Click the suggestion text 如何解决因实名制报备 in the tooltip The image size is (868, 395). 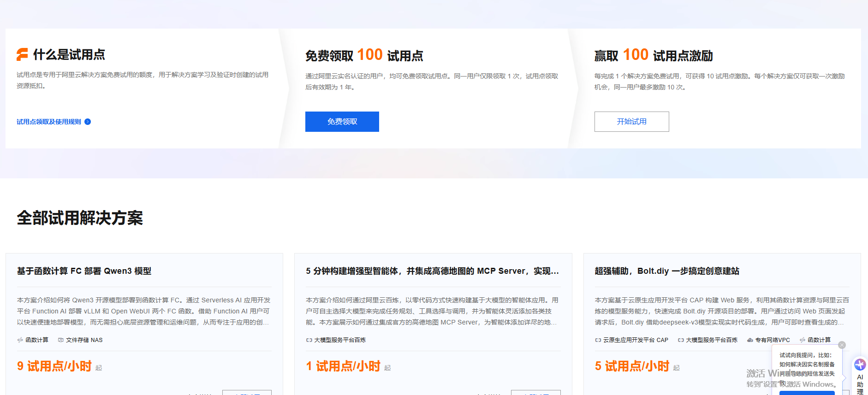(x=807, y=365)
